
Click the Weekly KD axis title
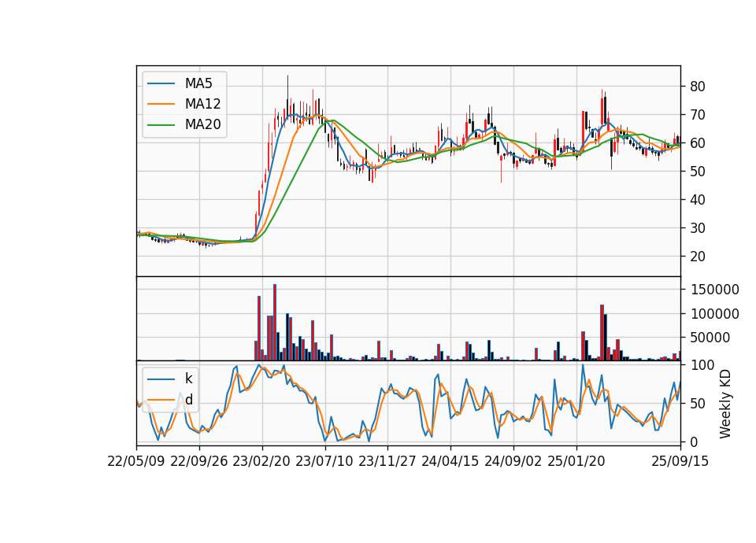coord(724,404)
